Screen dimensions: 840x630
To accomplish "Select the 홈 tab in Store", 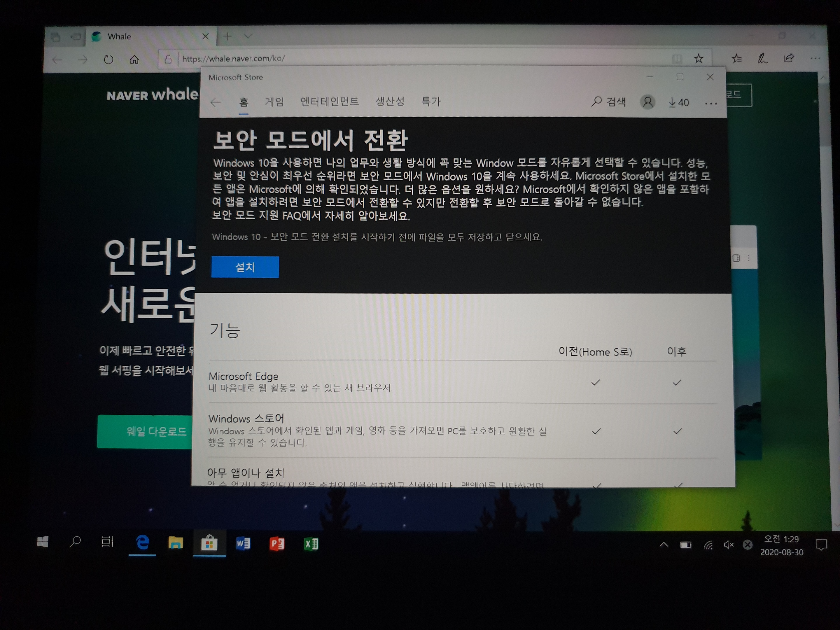I will [244, 102].
